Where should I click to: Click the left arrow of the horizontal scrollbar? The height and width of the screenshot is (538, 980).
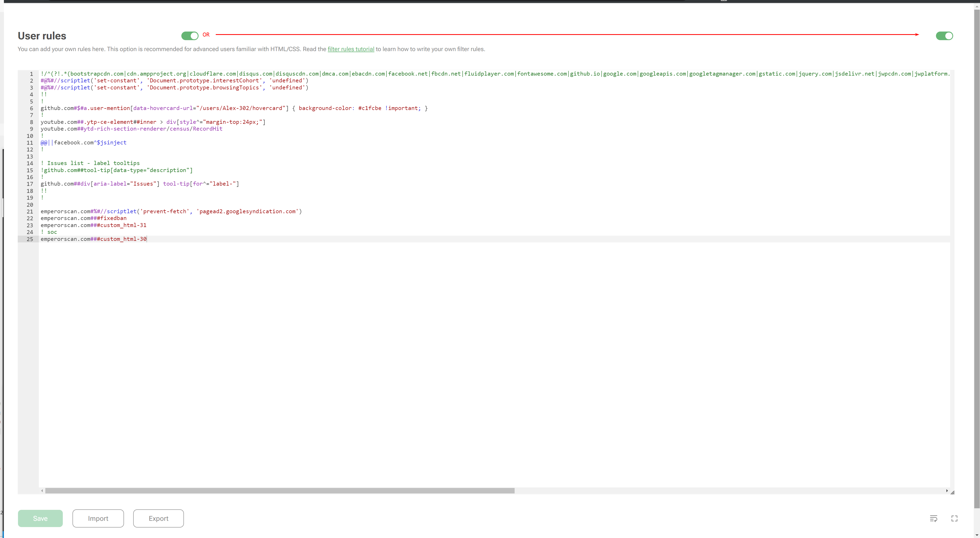(42, 491)
